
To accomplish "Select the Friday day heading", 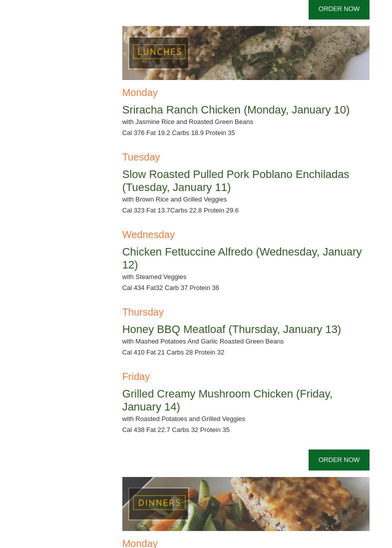I will click(x=136, y=376).
